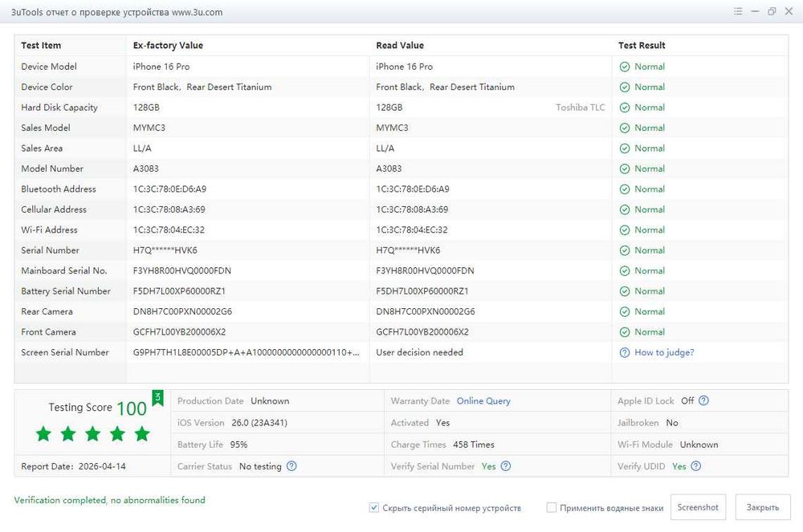Click the green check icon in Cellular Address row

click(624, 209)
